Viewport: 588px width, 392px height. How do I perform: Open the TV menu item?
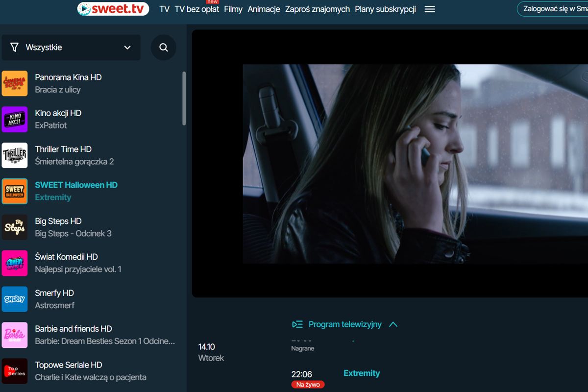tap(164, 9)
